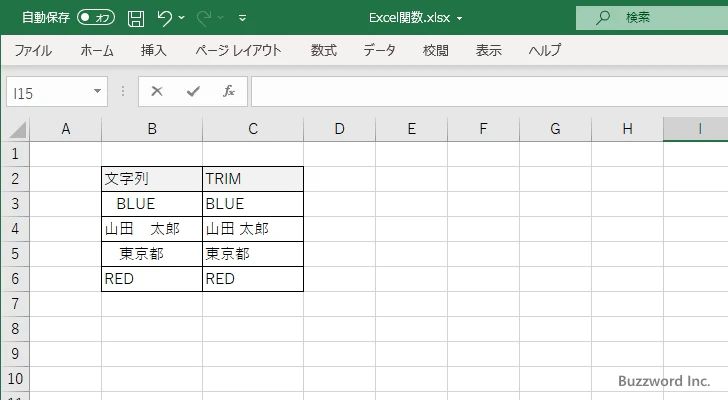Click into the formula bar input

(x=489, y=91)
